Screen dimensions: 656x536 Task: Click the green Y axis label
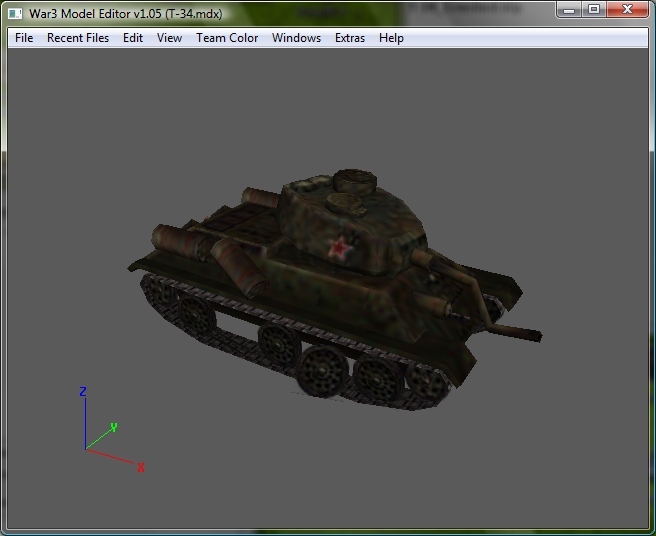click(114, 427)
